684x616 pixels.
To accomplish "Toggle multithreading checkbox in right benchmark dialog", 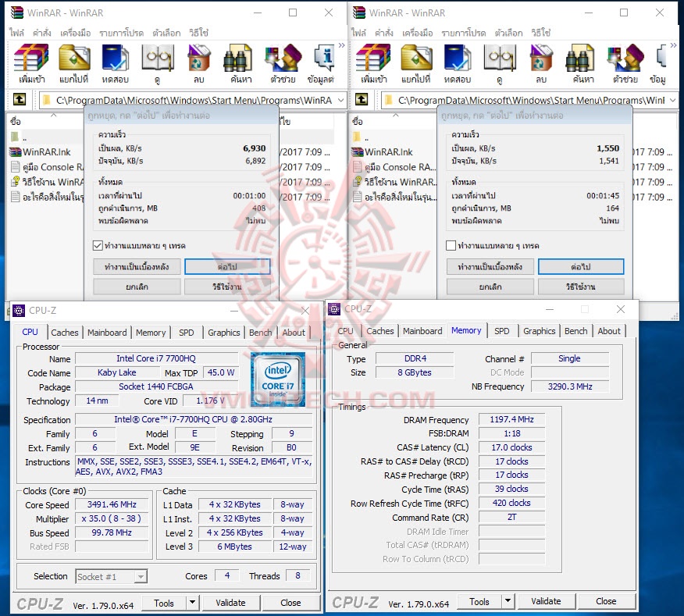I will (x=451, y=246).
